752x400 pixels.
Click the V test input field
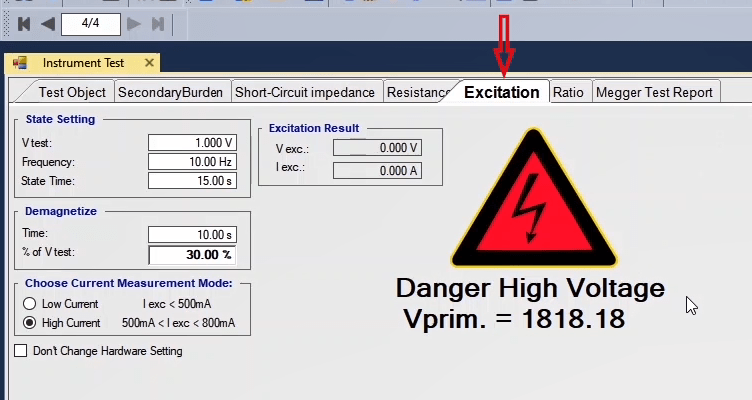(191, 143)
